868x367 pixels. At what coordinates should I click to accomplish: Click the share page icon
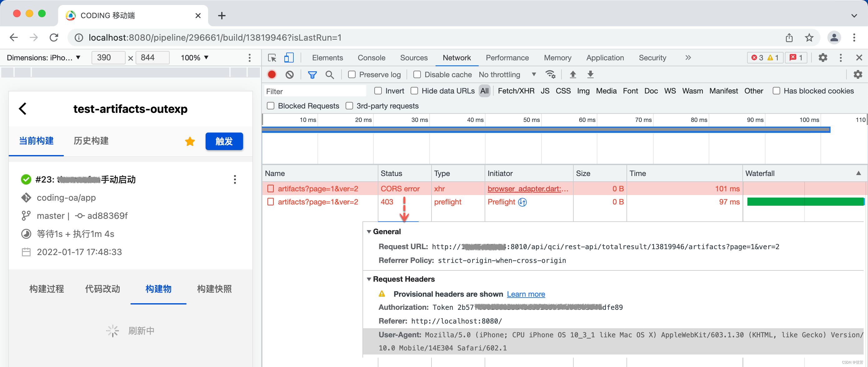789,38
